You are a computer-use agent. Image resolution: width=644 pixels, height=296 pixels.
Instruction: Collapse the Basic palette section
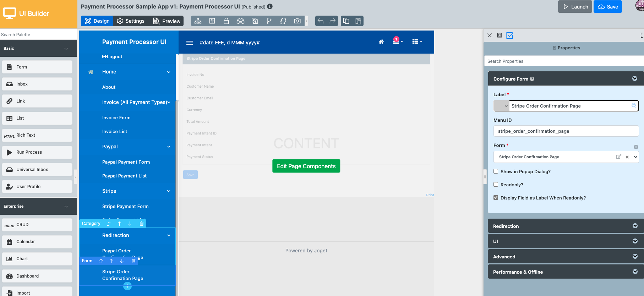pyautogui.click(x=66, y=49)
